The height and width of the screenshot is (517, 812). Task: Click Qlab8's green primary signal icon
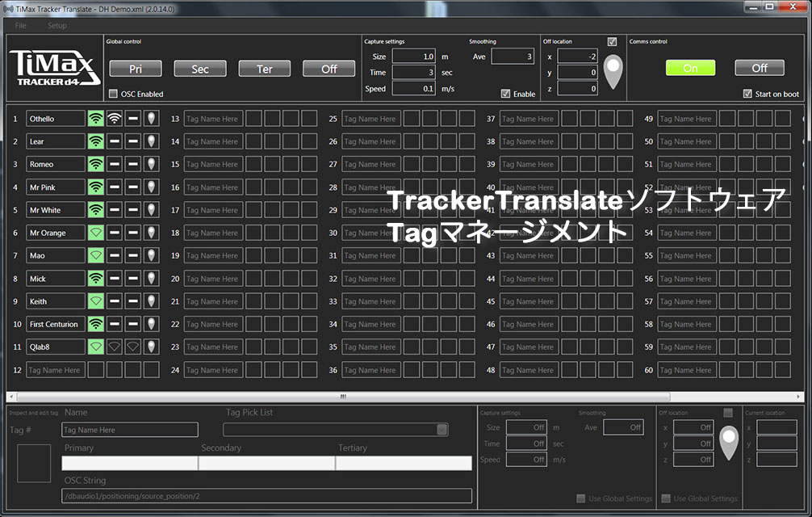click(96, 347)
